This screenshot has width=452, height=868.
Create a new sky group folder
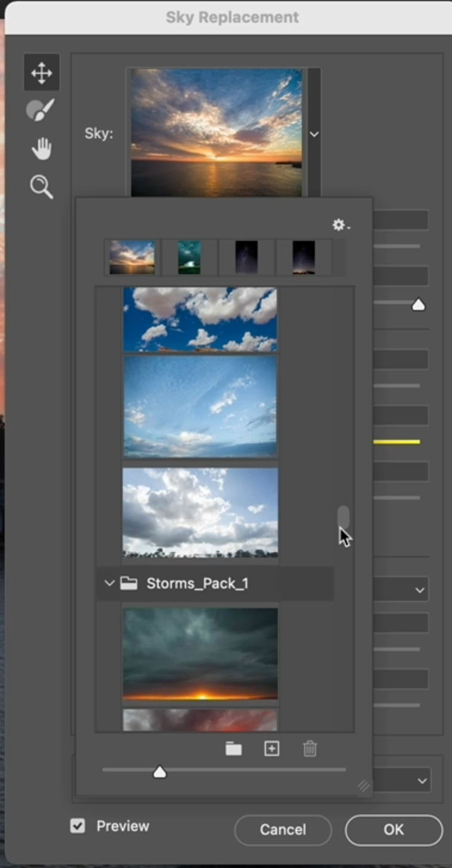233,749
